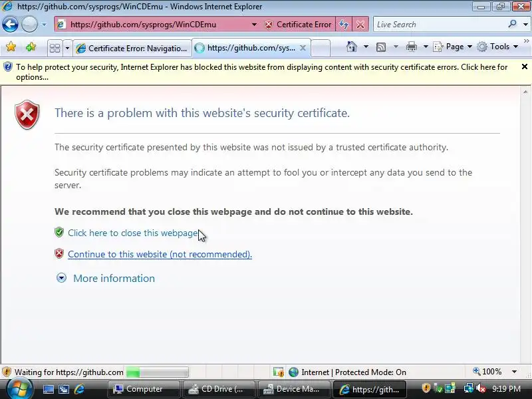The width and height of the screenshot is (532, 399).
Task: Close the github.com tab
Action: pyautogui.click(x=303, y=48)
